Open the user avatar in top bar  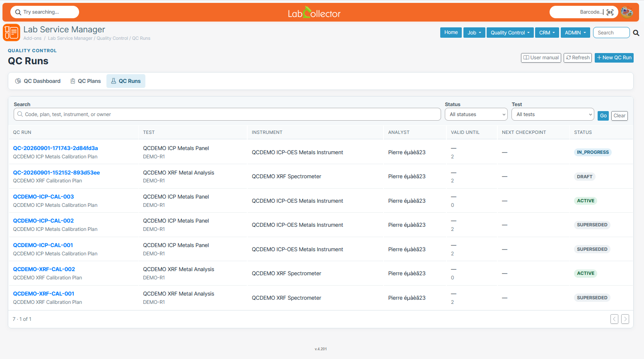point(627,12)
